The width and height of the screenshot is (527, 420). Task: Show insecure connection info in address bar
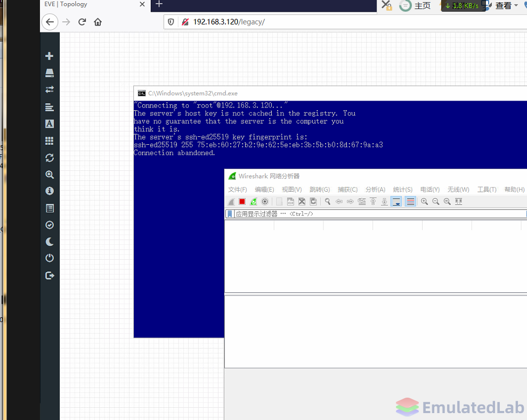click(x=185, y=22)
